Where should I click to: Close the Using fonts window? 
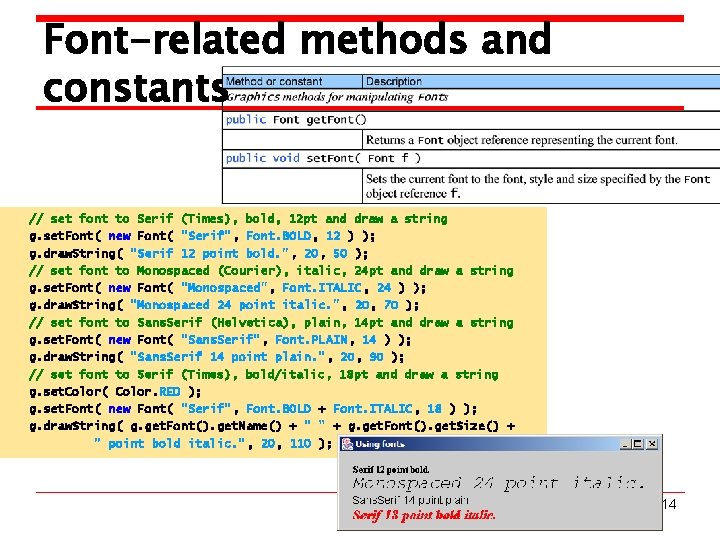[652, 444]
